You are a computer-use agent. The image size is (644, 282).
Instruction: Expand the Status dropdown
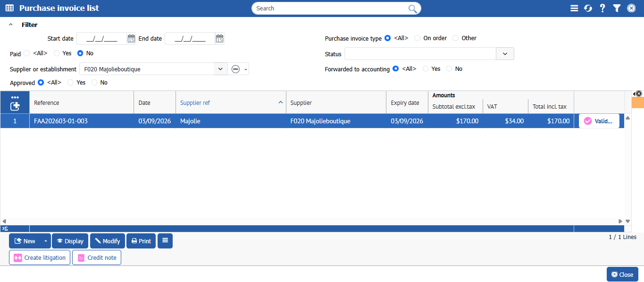point(505,54)
